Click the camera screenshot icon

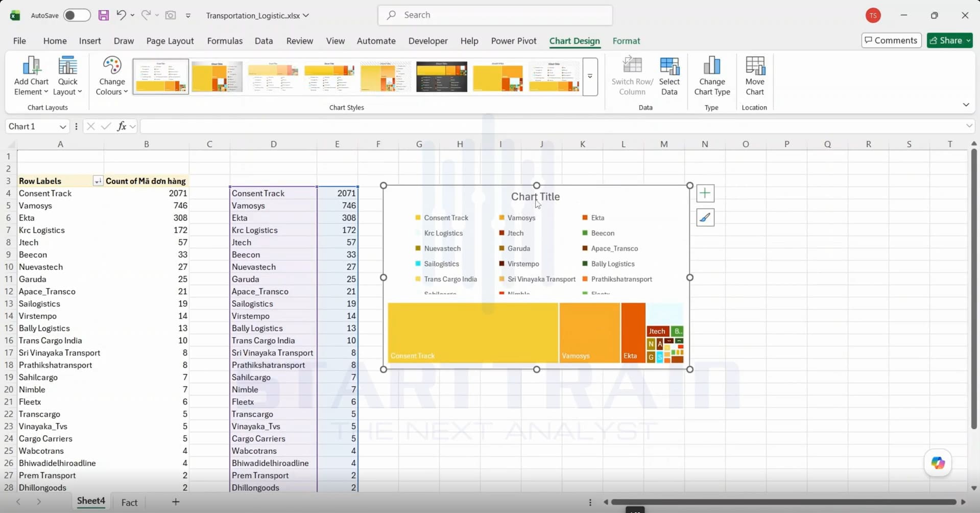(x=171, y=15)
